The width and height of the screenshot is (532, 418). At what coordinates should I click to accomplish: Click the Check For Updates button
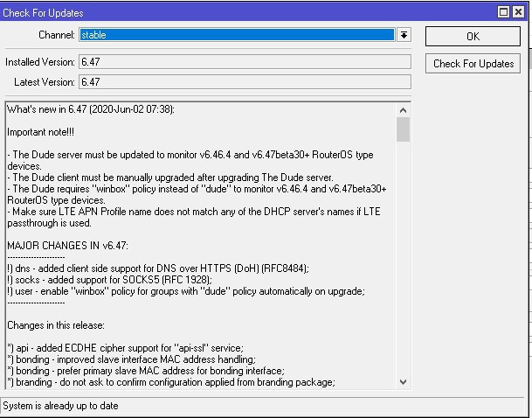(x=473, y=64)
